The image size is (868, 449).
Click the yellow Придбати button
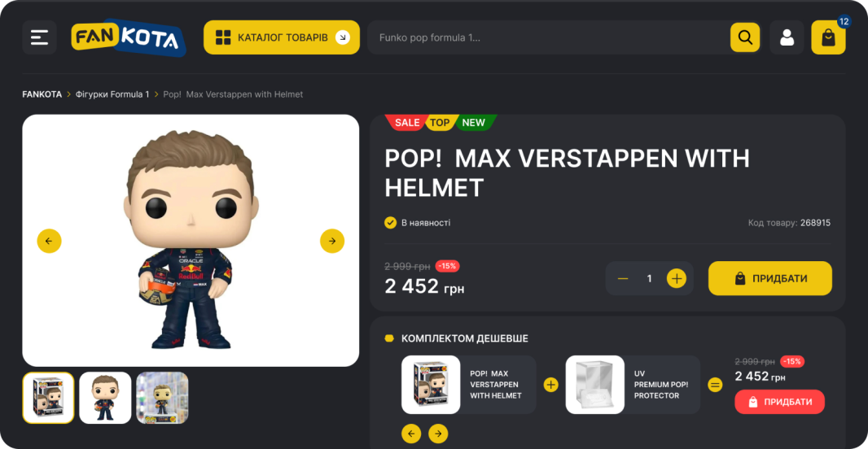point(770,278)
